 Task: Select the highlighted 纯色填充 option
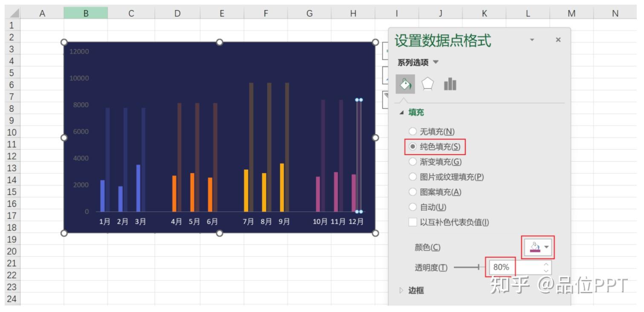tap(412, 147)
